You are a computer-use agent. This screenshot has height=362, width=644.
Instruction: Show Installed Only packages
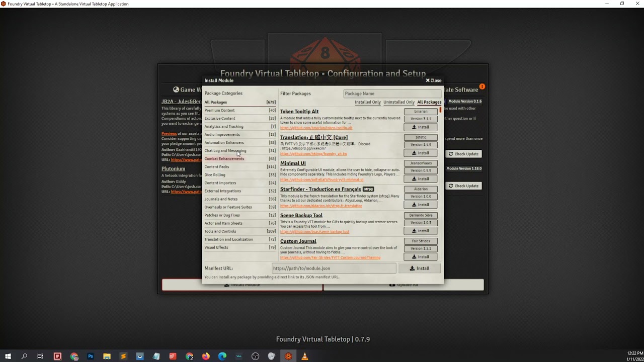point(368,102)
